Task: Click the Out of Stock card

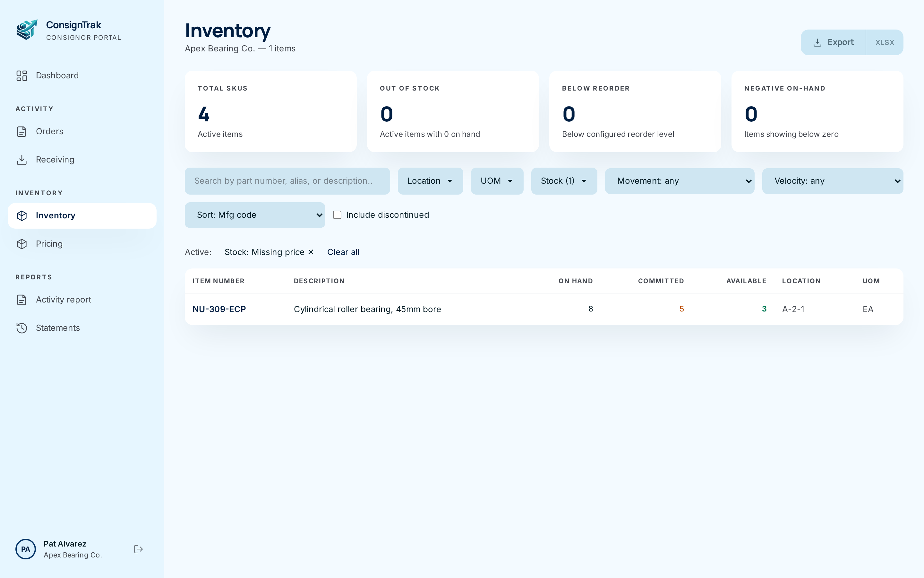Action: pyautogui.click(x=453, y=111)
